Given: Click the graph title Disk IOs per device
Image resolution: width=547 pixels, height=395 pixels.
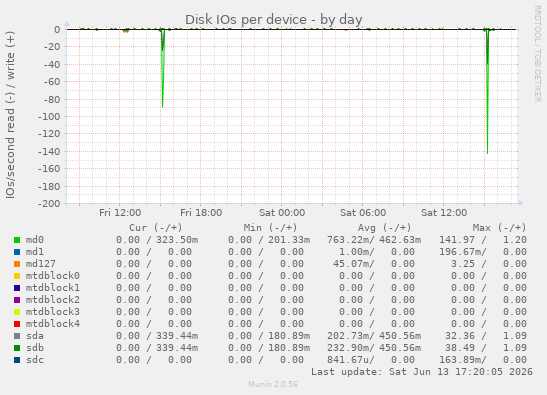Looking at the screenshot, I should pos(274,20).
